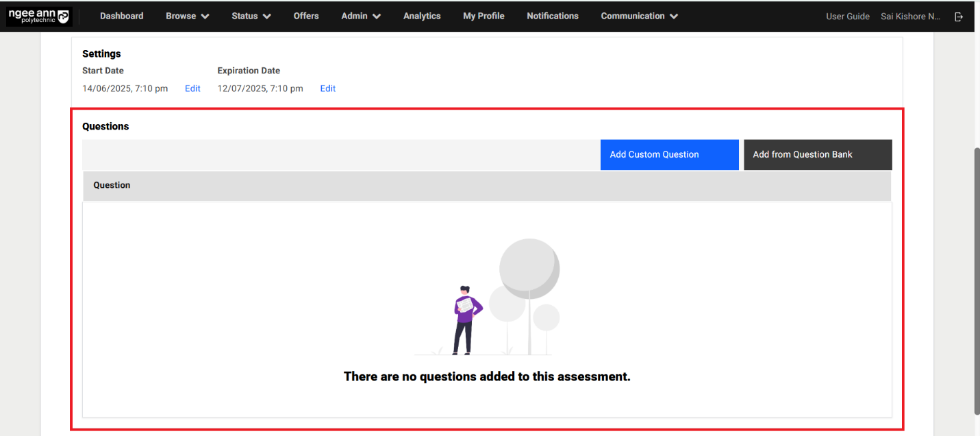Viewport: 980px width, 436px height.
Task: Open the Status dropdown
Action: tap(251, 16)
